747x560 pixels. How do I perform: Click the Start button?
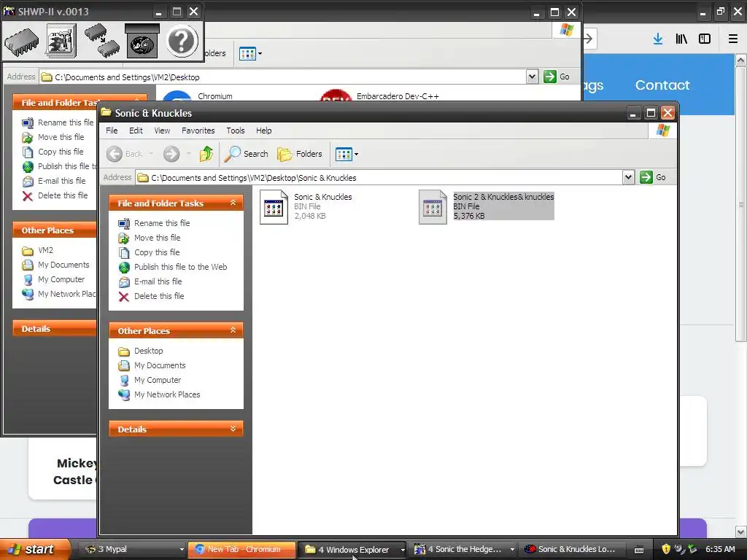35,550
